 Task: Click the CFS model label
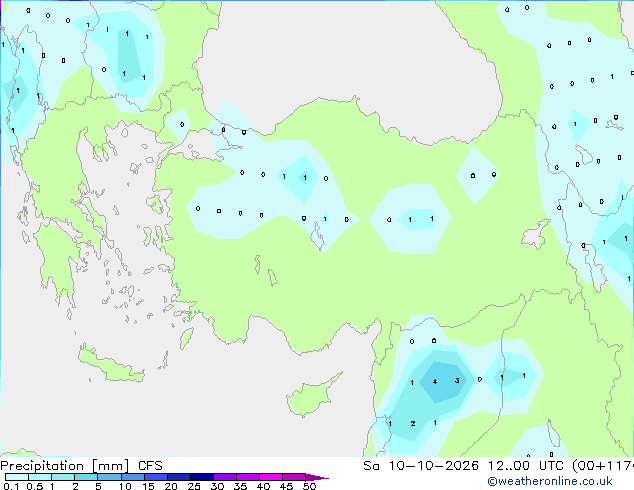(150, 466)
